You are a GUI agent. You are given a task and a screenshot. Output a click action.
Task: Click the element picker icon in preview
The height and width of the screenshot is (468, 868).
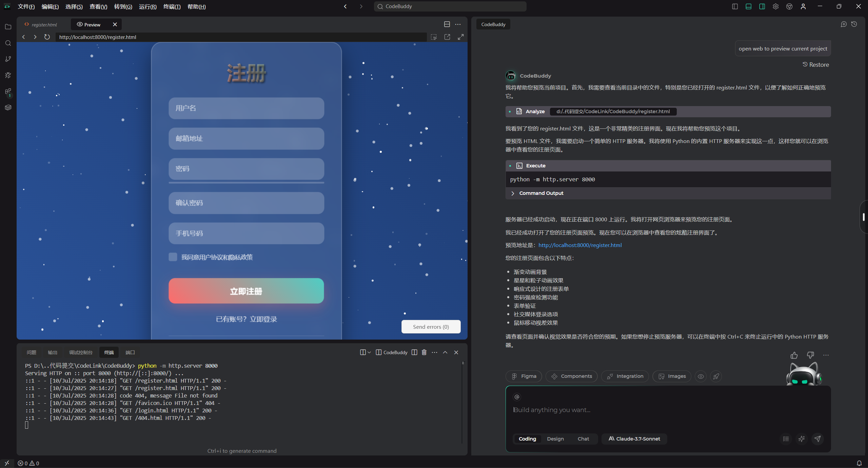coord(434,37)
